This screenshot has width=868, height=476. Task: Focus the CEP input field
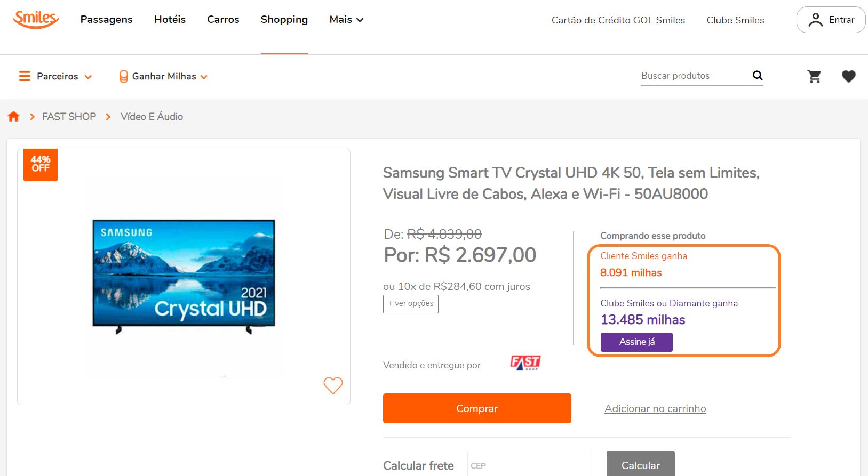tap(530, 465)
